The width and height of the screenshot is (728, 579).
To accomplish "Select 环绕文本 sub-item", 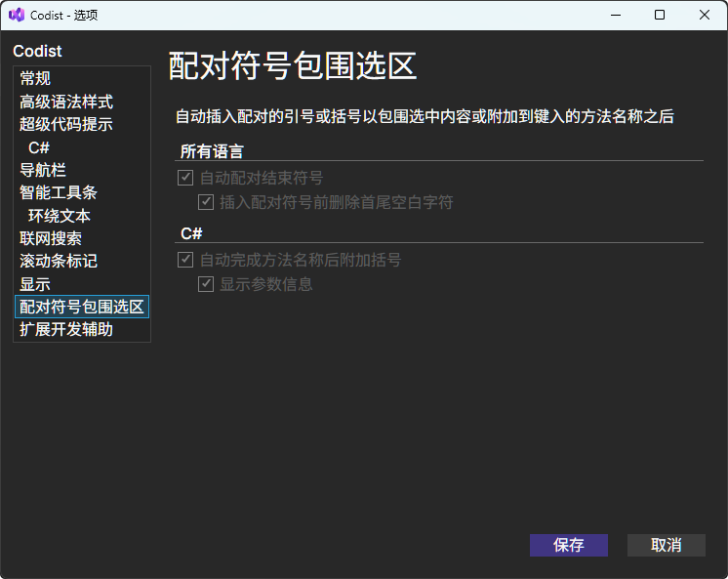I will point(60,216).
